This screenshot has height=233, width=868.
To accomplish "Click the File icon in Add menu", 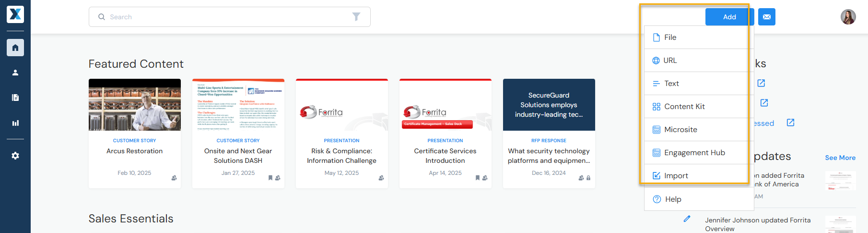I will click(x=657, y=37).
